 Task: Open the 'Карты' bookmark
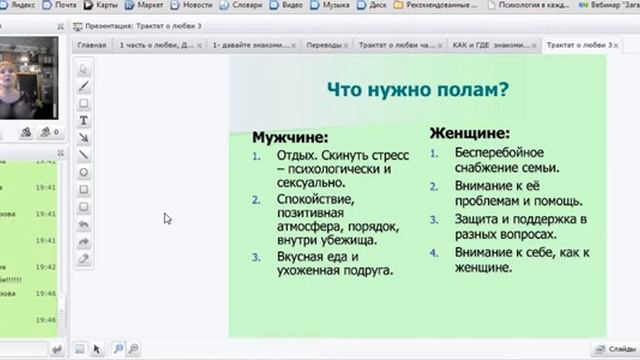point(100,5)
